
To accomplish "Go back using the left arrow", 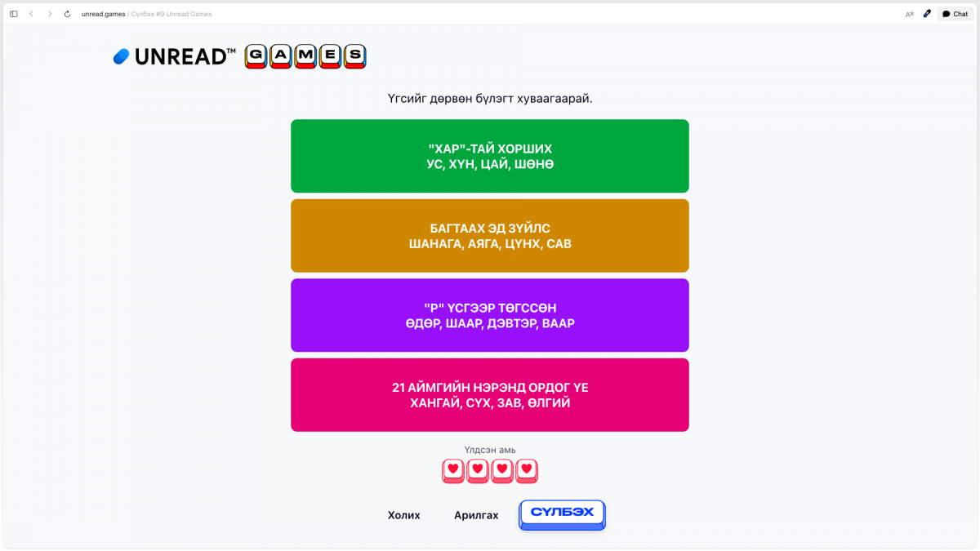I will pos(31,14).
